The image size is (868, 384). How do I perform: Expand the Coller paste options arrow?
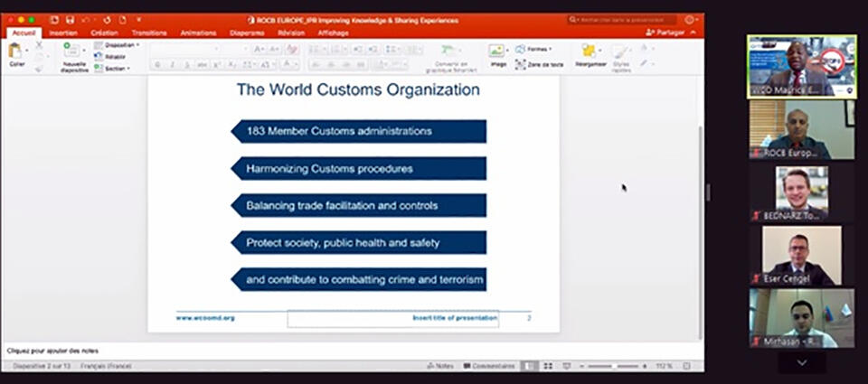[26, 51]
